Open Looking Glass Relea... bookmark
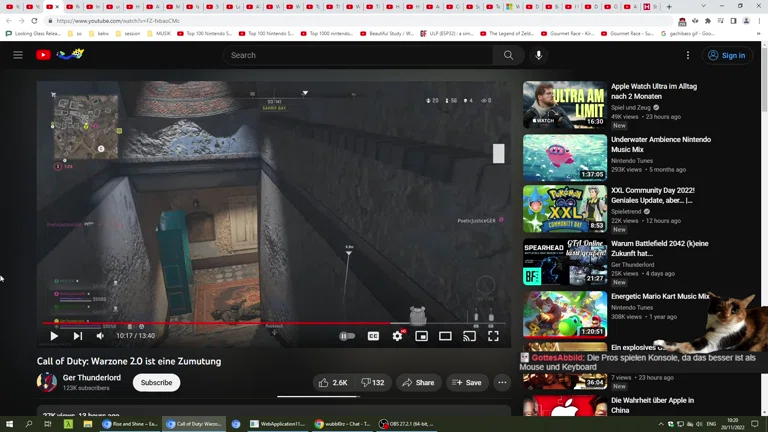The width and height of the screenshot is (768, 432). [33, 34]
